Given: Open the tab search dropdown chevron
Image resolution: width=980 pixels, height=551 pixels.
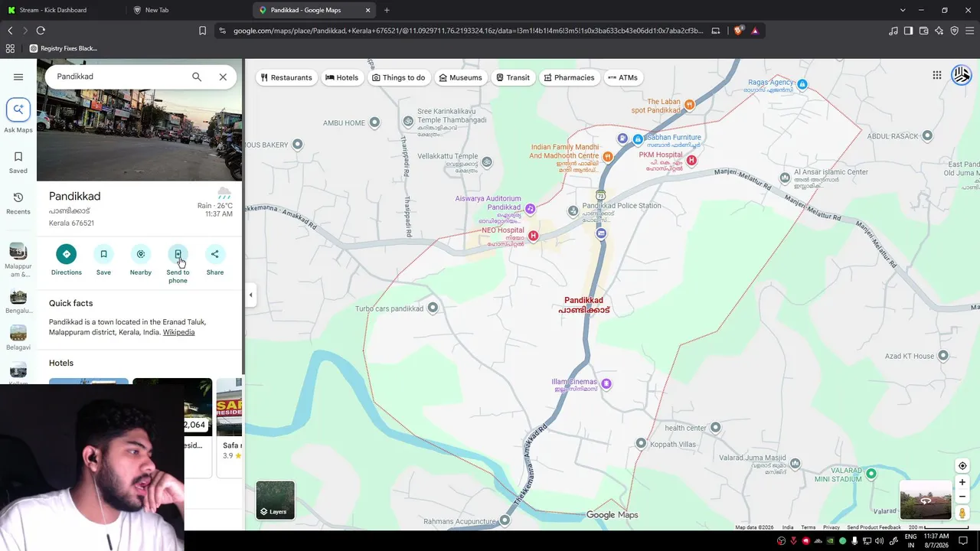Looking at the screenshot, I should [x=903, y=10].
